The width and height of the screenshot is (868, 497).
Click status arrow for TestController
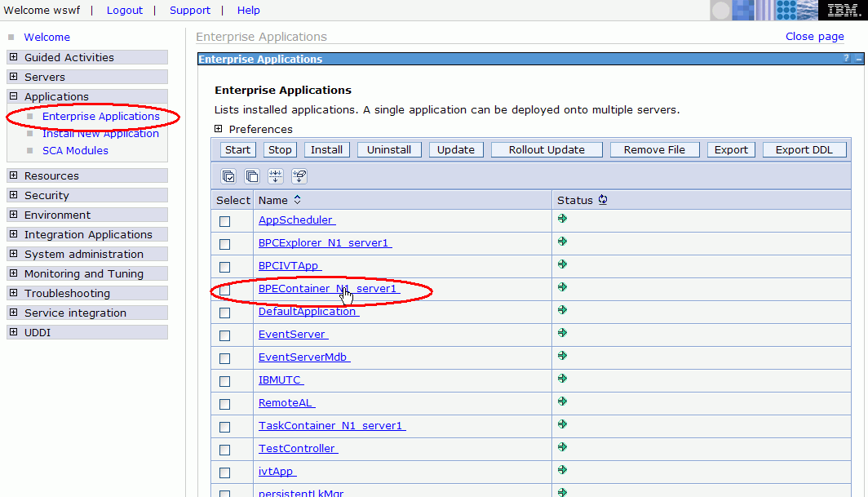pos(562,446)
